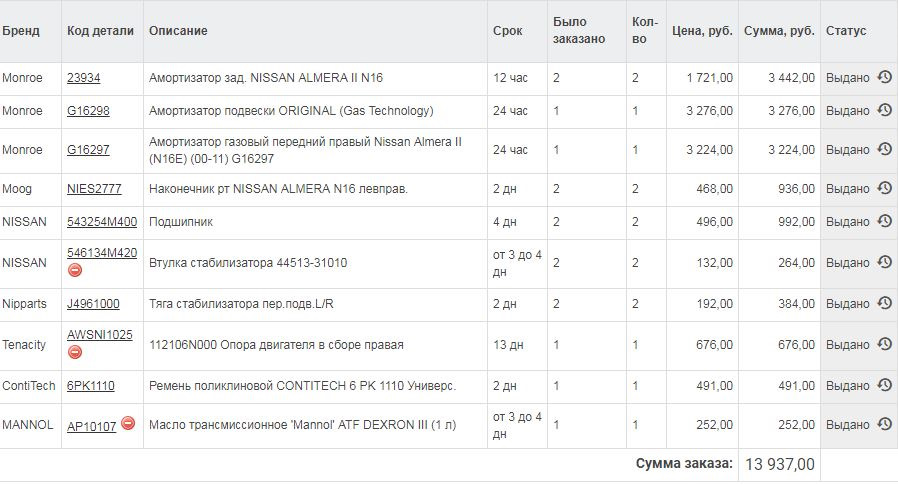Open history clock icon for 6PK1110 row

click(885, 385)
